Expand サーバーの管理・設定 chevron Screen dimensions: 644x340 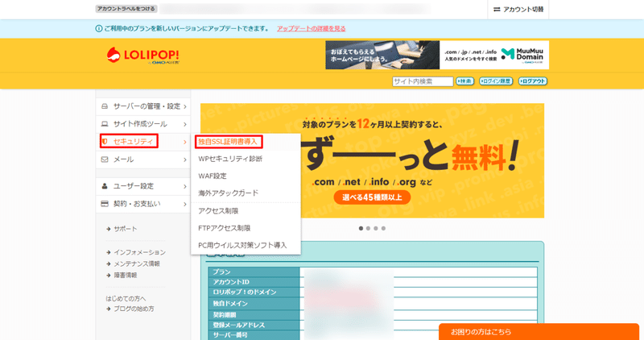coord(185,106)
